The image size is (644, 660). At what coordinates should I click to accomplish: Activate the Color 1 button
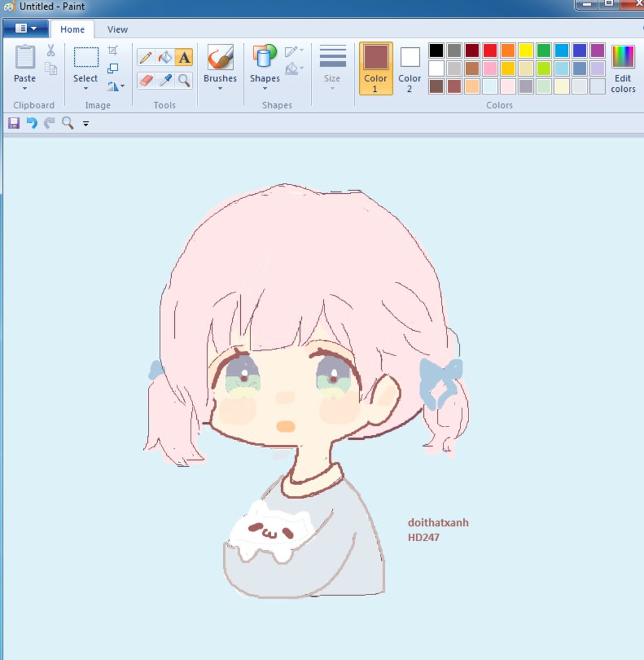click(x=375, y=69)
